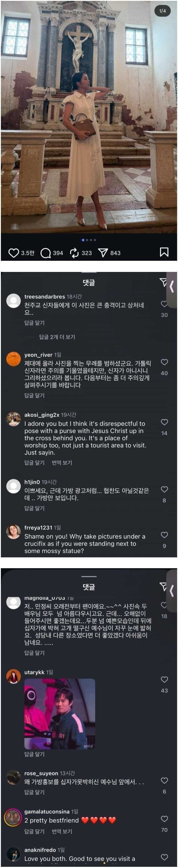Screen dimensions: 178x868
Task: Open akosi_ging2x username link
Action: pyautogui.click(x=42, y=415)
